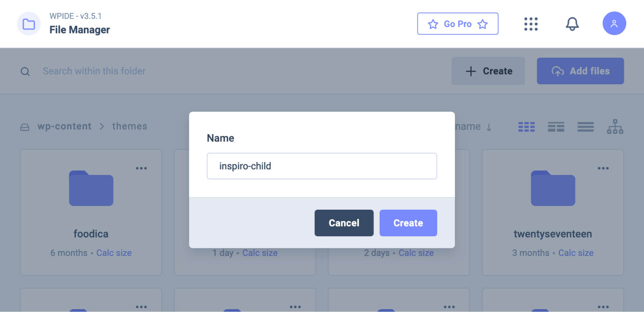The height and width of the screenshot is (312, 644).
Task: Switch to plain list view
Action: pyautogui.click(x=585, y=127)
